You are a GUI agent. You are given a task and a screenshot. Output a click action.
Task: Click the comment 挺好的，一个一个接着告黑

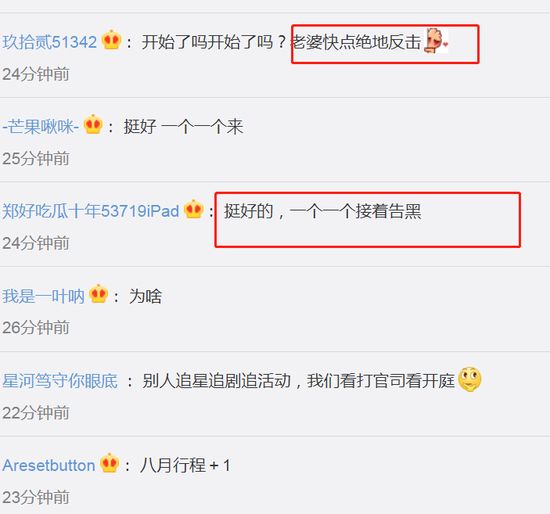tap(323, 211)
